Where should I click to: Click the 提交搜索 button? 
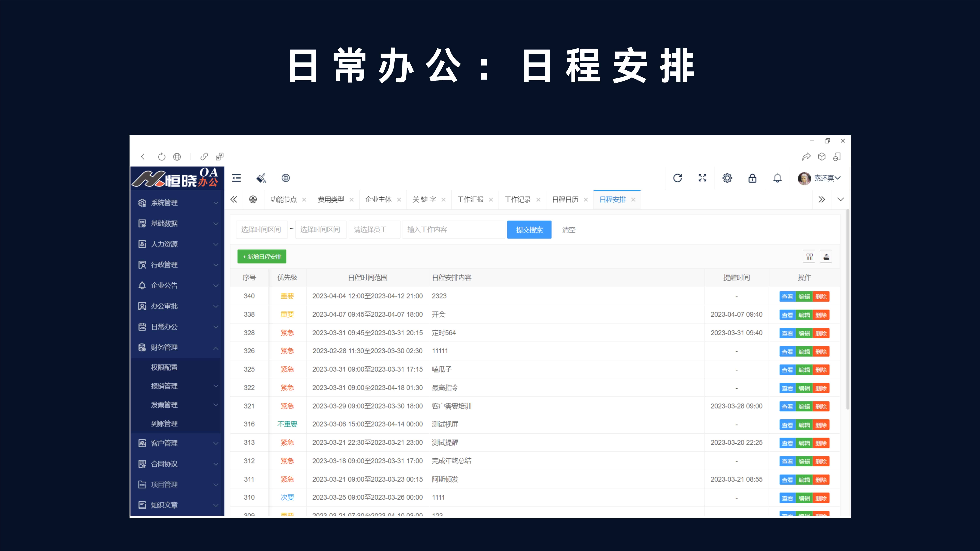[529, 230]
